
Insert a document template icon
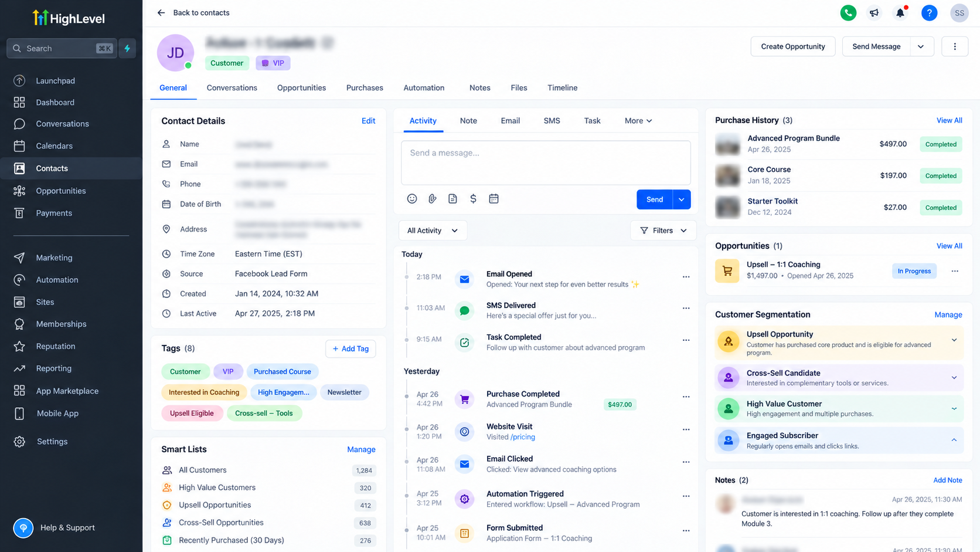coord(452,199)
